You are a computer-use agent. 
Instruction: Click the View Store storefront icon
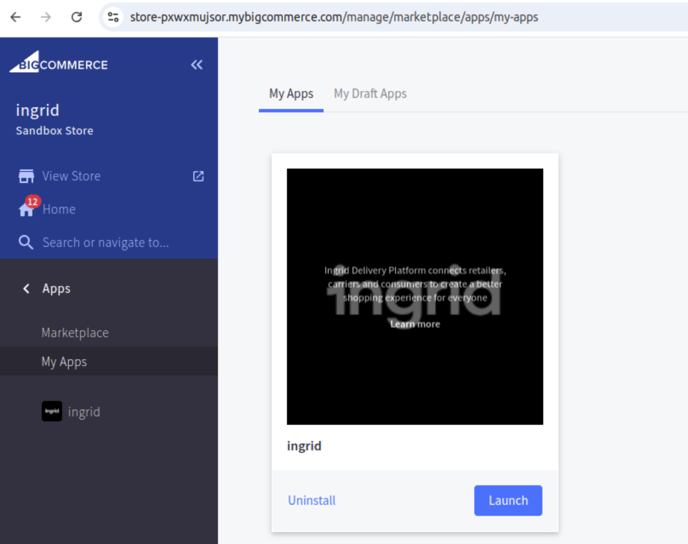pyautogui.click(x=26, y=176)
